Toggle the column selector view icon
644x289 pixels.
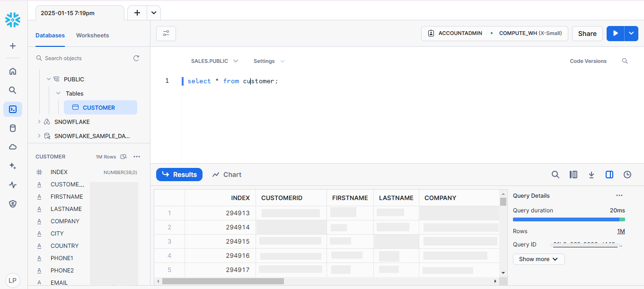pos(573,175)
